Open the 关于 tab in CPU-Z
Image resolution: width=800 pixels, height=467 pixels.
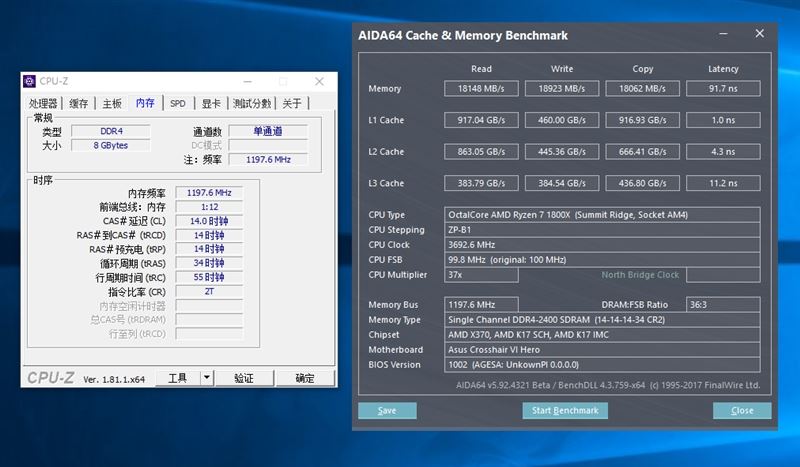click(x=292, y=104)
